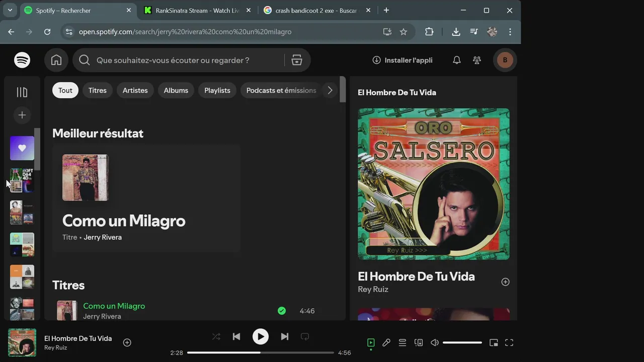
Task: Select the Albums filter
Action: pos(176,90)
